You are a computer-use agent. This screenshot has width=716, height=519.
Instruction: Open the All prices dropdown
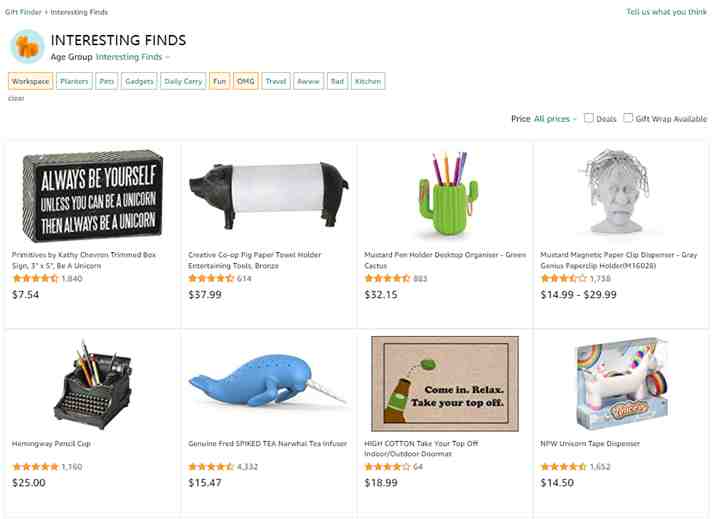tap(555, 119)
